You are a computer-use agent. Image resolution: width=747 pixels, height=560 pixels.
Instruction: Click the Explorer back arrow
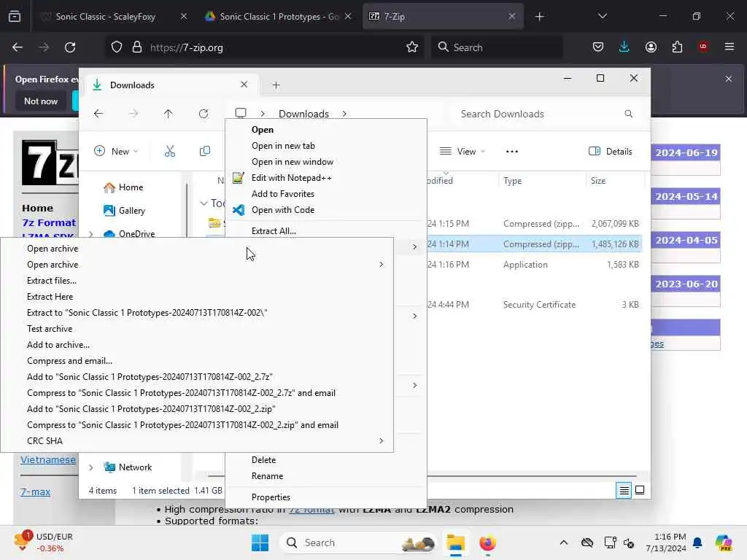(x=98, y=114)
